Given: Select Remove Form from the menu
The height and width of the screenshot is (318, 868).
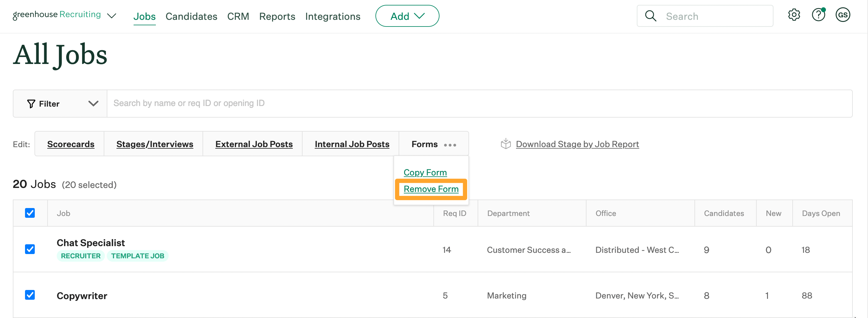Looking at the screenshot, I should point(431,189).
